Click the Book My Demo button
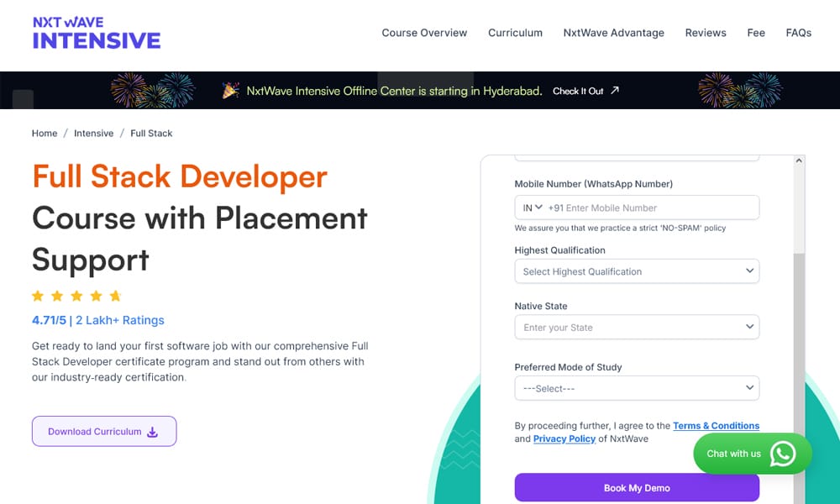This screenshot has height=504, width=840. pyautogui.click(x=636, y=487)
